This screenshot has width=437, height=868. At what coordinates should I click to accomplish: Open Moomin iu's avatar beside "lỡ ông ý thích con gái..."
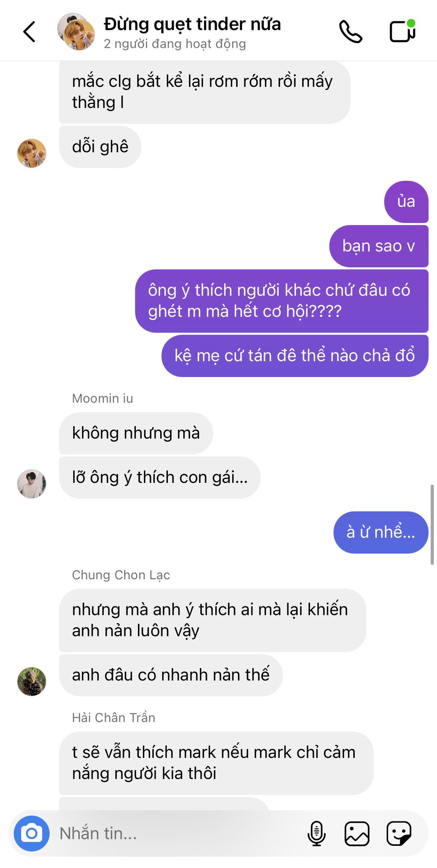click(x=32, y=484)
